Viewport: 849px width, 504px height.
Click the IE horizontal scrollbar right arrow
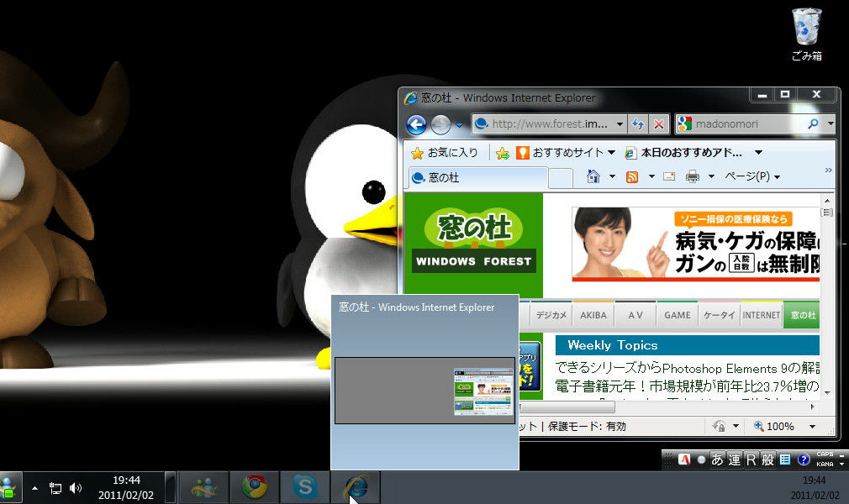pos(812,407)
